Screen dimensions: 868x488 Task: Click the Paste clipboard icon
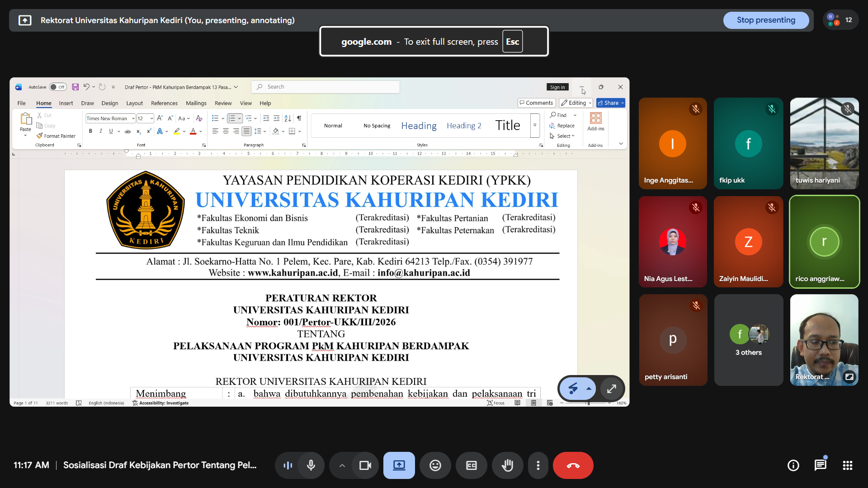(26, 119)
